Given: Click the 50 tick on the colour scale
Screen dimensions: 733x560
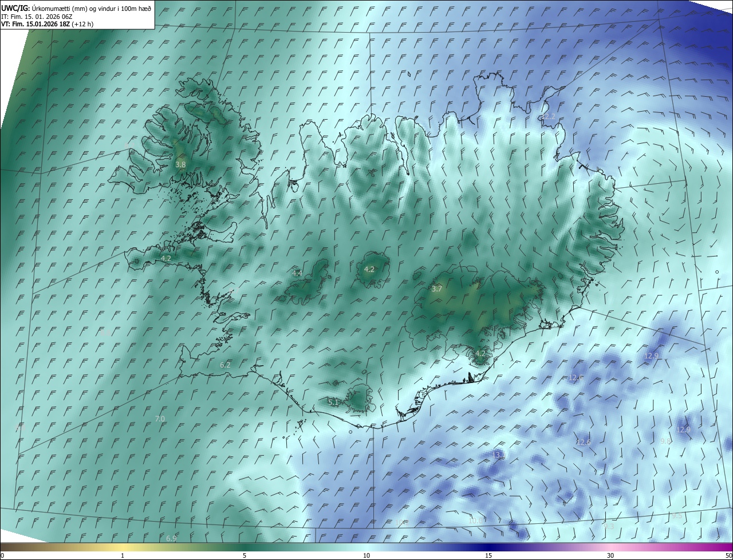Looking at the screenshot, I should pos(728,555).
